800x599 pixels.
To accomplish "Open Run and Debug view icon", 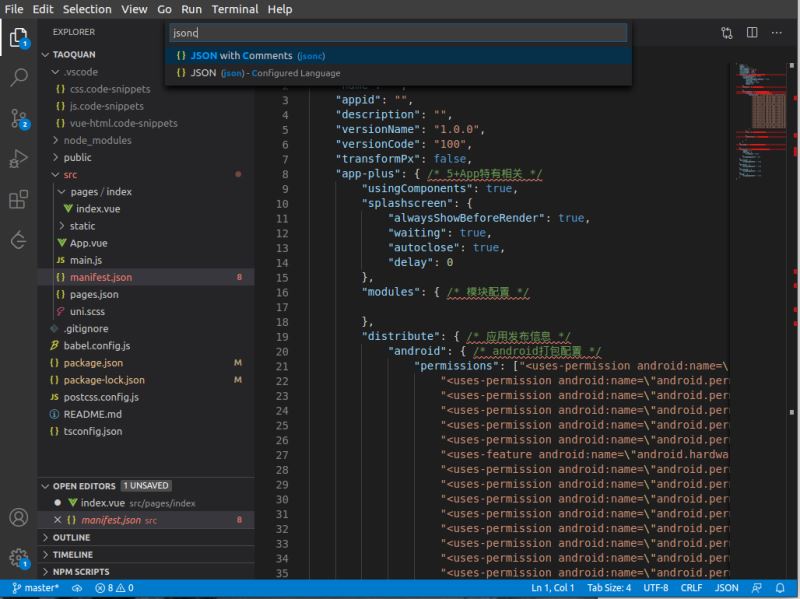I will pos(19,159).
